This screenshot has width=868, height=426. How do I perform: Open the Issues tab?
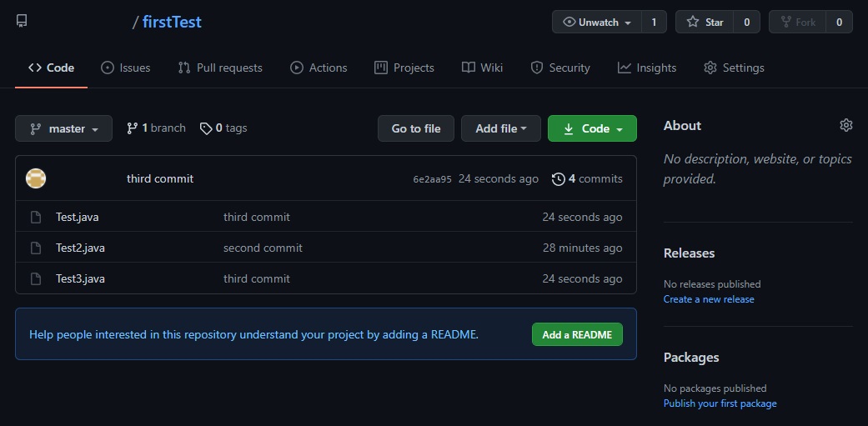126,68
